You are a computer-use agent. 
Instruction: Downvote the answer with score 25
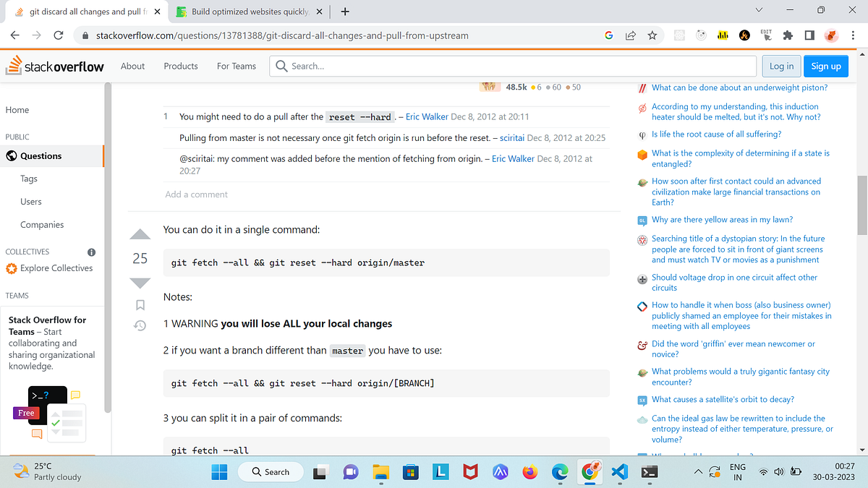click(140, 283)
